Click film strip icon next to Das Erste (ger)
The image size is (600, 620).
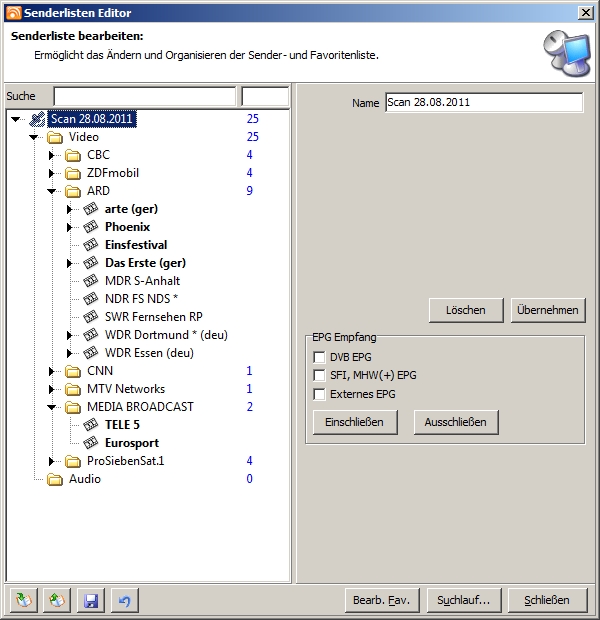91,263
